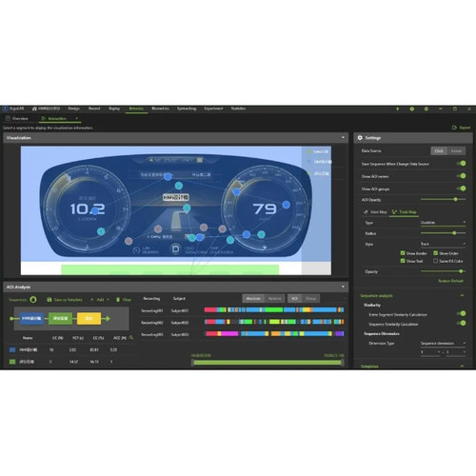Click the home icon beside project name
The height and width of the screenshot is (476, 476).
(x=34, y=109)
